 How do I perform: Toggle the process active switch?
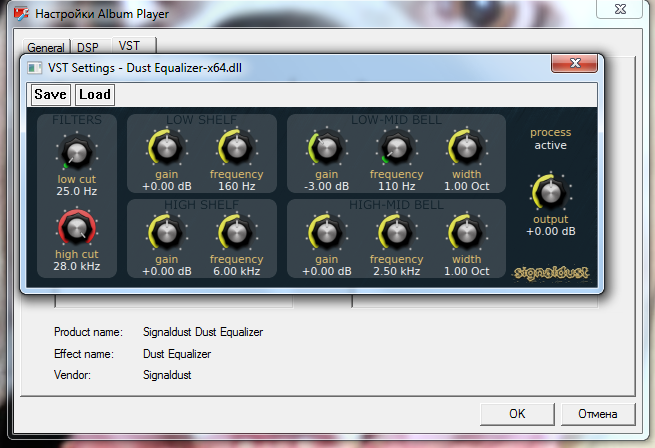coord(551,139)
